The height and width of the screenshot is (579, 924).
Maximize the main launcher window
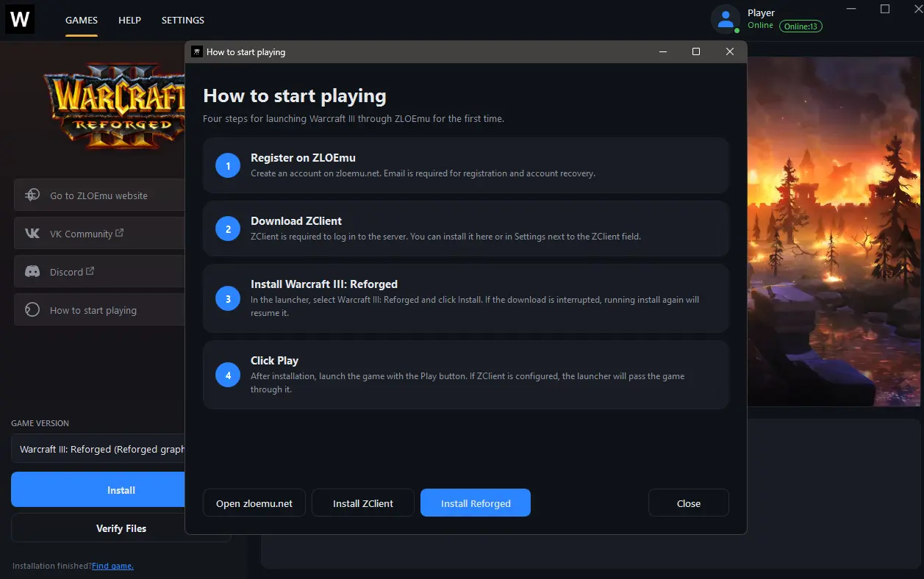(885, 10)
